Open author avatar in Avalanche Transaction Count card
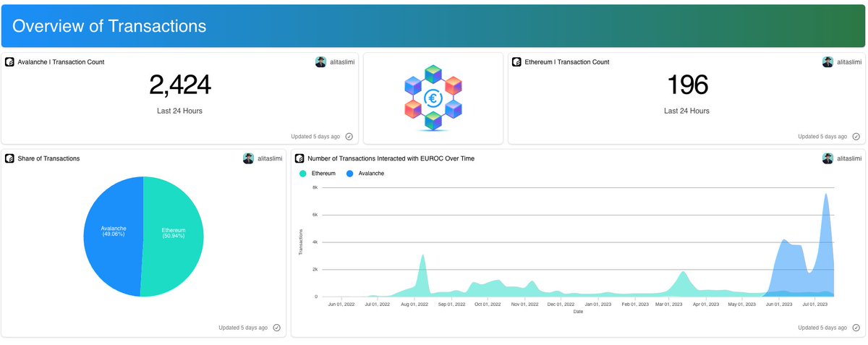The image size is (868, 345). point(320,62)
